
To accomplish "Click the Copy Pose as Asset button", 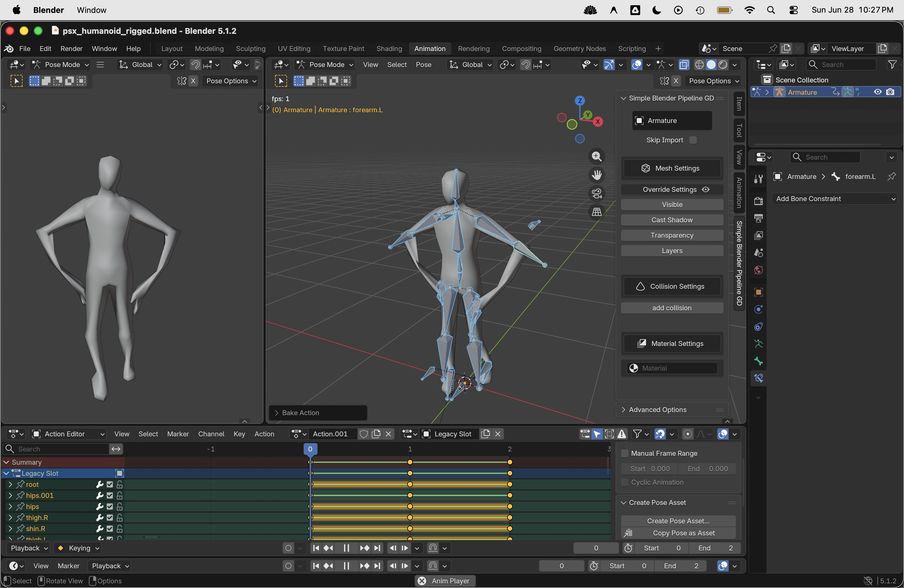I will pos(678,533).
